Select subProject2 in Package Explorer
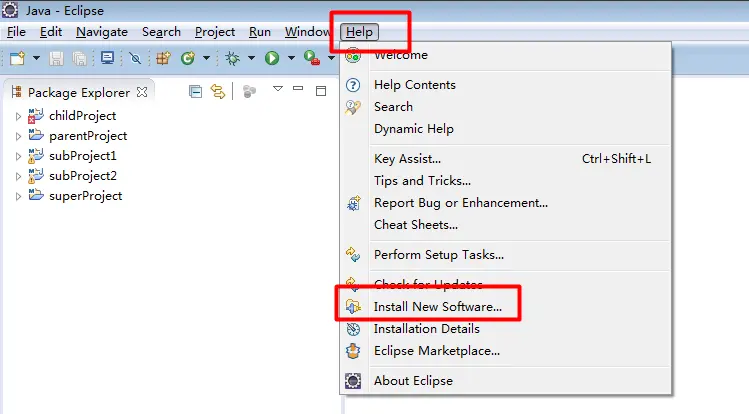 pyautogui.click(x=83, y=176)
